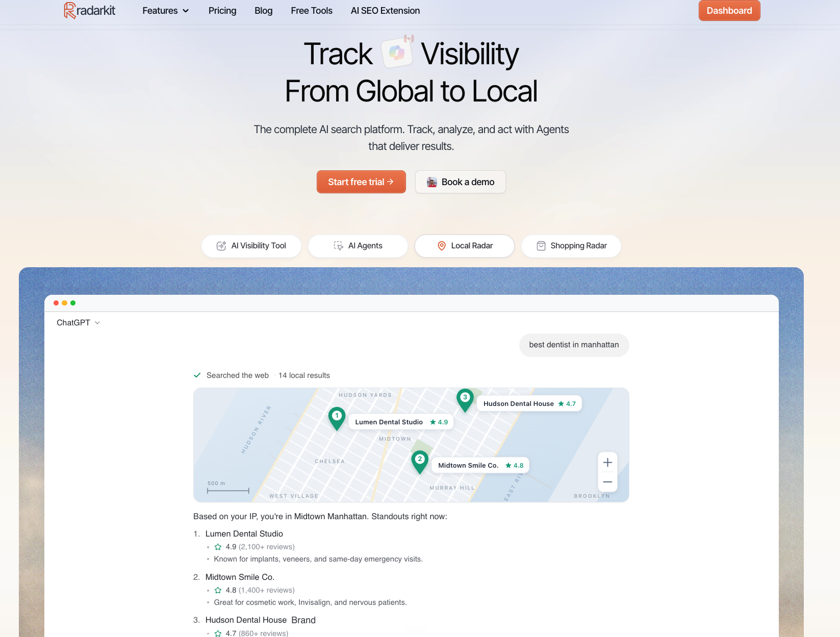This screenshot has height=637, width=840.
Task: Open the Pricing page
Action: coord(222,11)
